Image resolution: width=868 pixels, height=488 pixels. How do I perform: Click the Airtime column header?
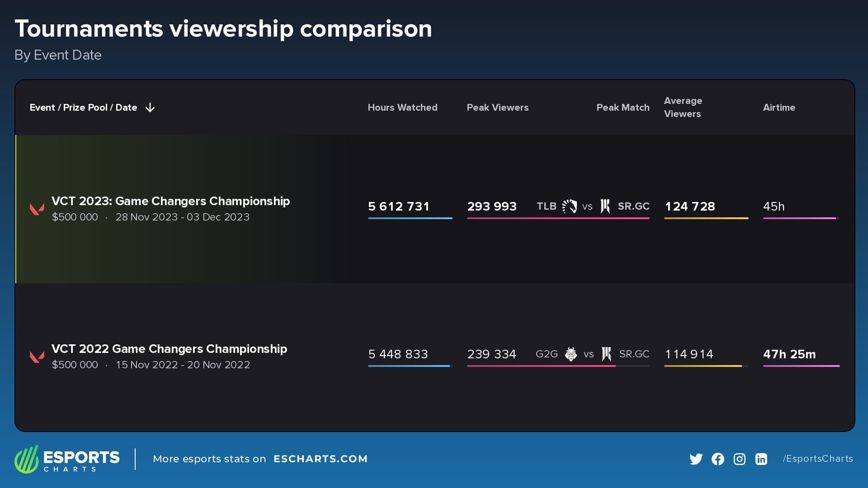pyautogui.click(x=778, y=108)
